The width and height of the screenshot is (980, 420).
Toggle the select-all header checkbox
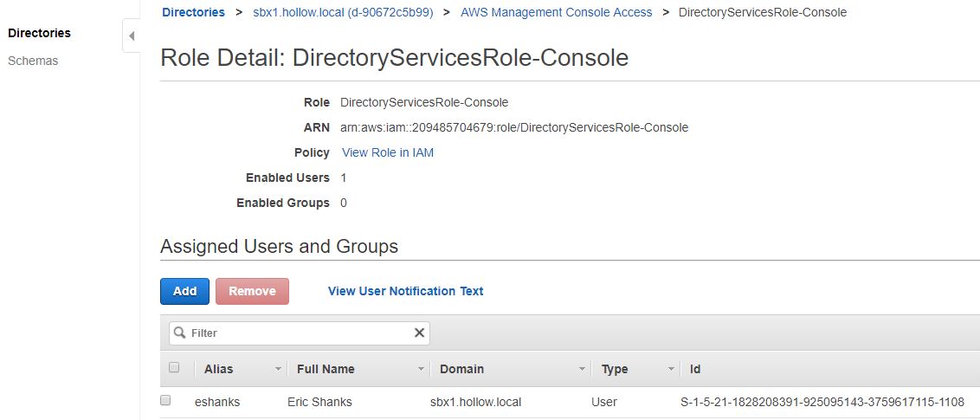point(174,368)
